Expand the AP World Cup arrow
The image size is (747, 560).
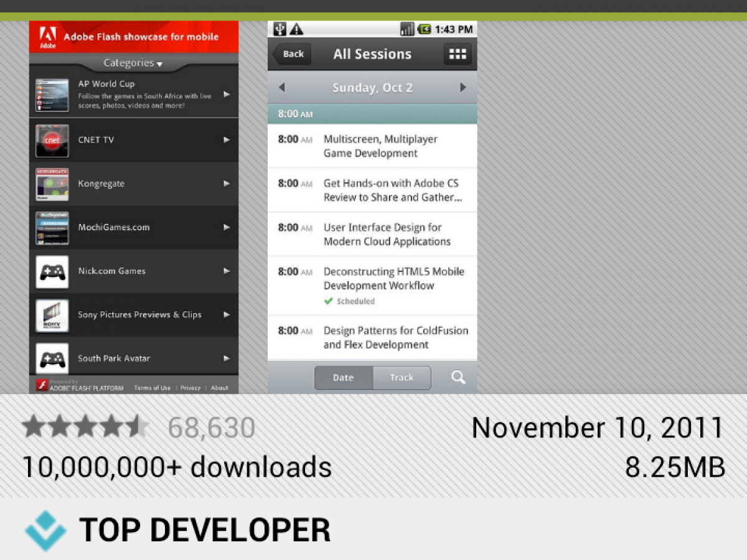pos(227,95)
